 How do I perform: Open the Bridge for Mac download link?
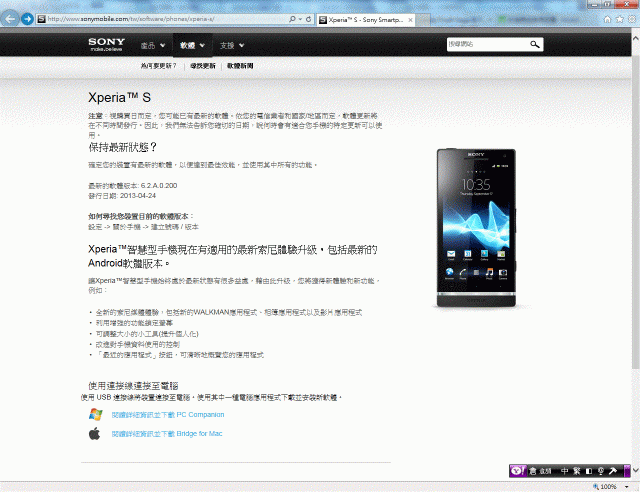tap(167, 434)
